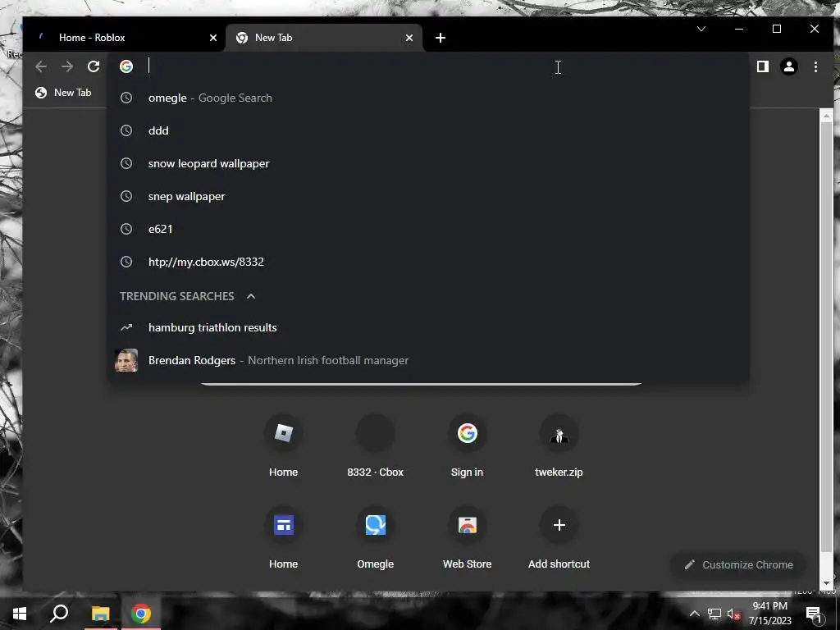Select the ddd history suggestion

(428, 130)
